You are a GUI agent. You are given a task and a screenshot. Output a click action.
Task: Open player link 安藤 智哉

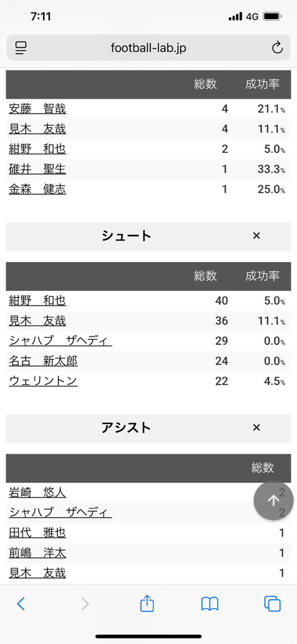38,109
